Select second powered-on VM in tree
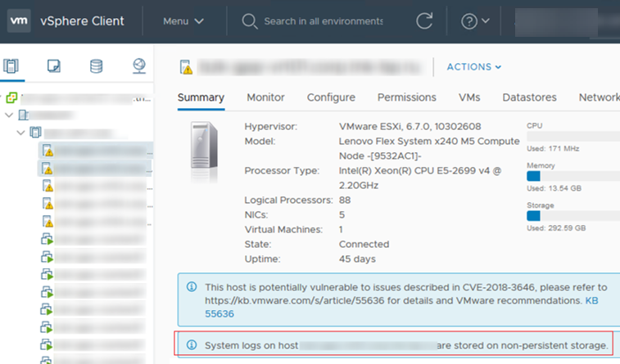Image resolution: width=620 pixels, height=364 pixels. 93,257
